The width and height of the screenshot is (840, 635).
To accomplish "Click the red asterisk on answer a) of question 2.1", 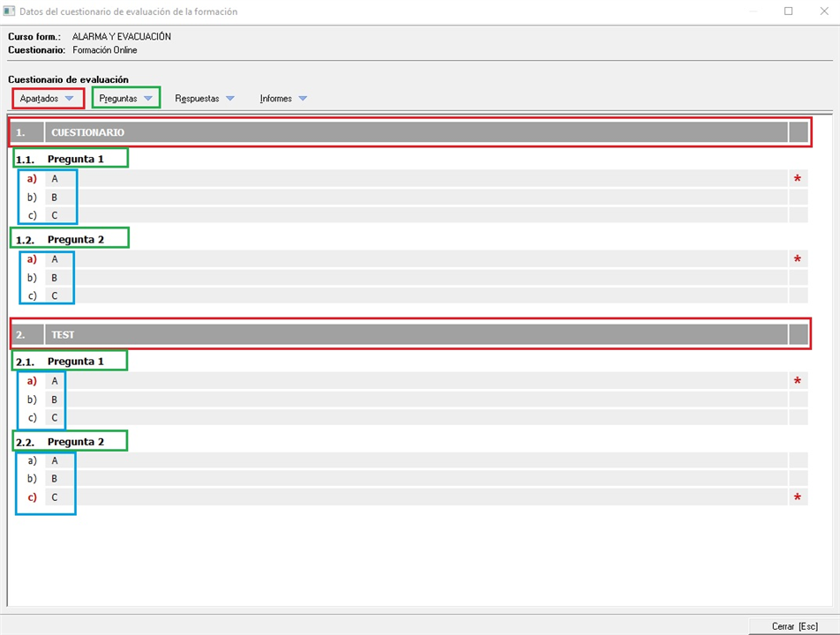I will (798, 381).
